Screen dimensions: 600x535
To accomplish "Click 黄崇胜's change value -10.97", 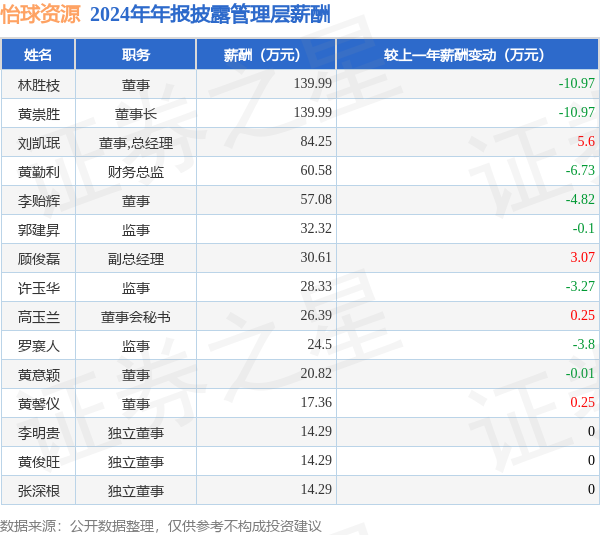I will click(577, 112).
